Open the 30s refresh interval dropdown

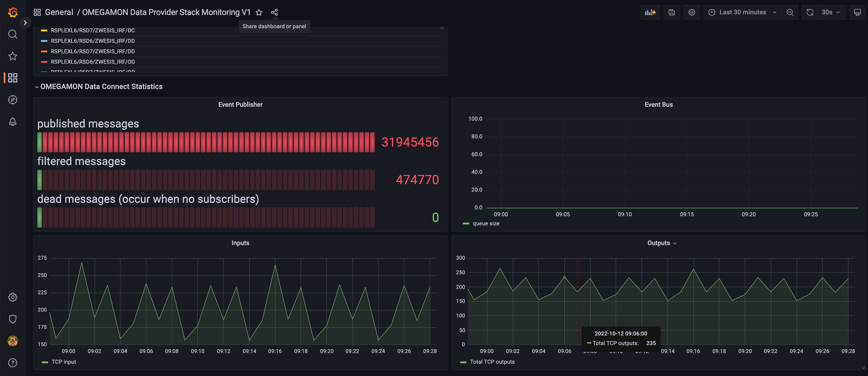(x=830, y=13)
